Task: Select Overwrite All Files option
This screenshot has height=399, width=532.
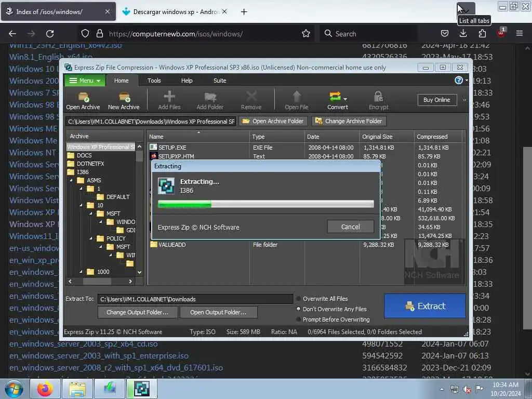Action: [x=322, y=299]
